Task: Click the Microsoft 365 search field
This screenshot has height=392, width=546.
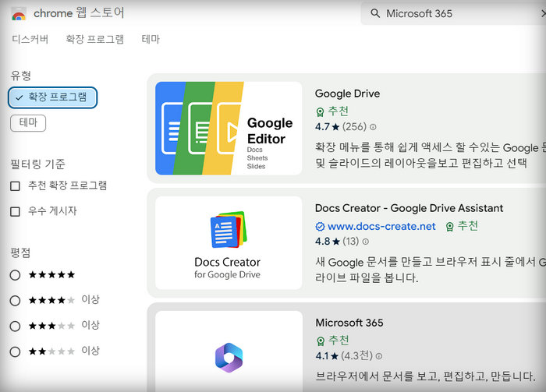Action: pos(452,13)
